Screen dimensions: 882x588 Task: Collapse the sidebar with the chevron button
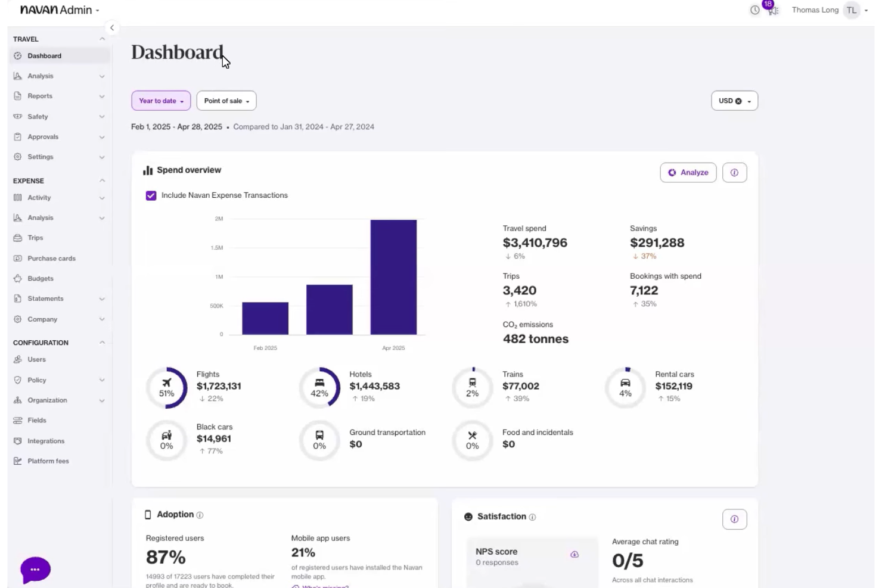coord(112,27)
